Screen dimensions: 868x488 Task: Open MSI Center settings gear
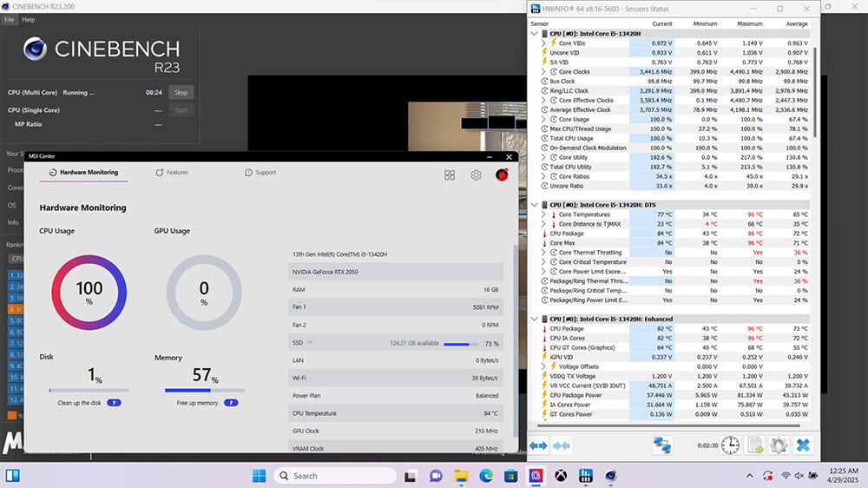click(476, 175)
